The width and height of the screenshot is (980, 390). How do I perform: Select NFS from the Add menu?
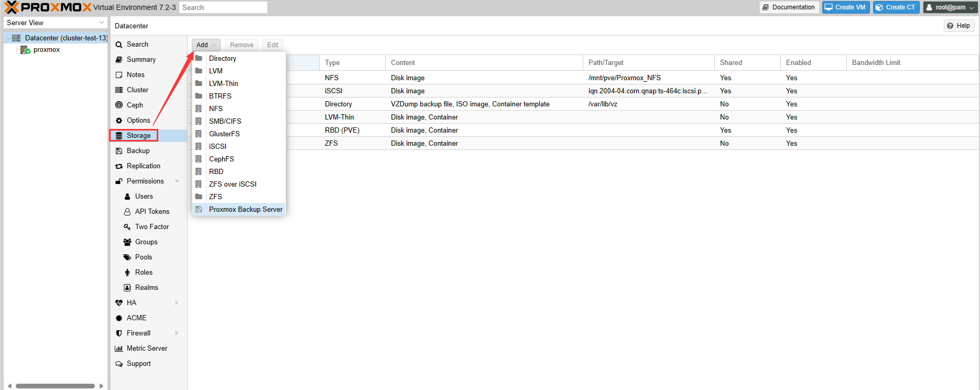coord(239,109)
